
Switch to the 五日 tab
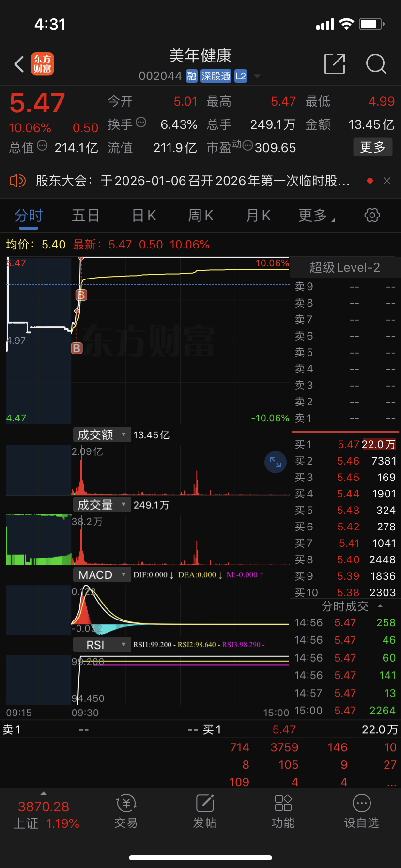tap(86, 216)
